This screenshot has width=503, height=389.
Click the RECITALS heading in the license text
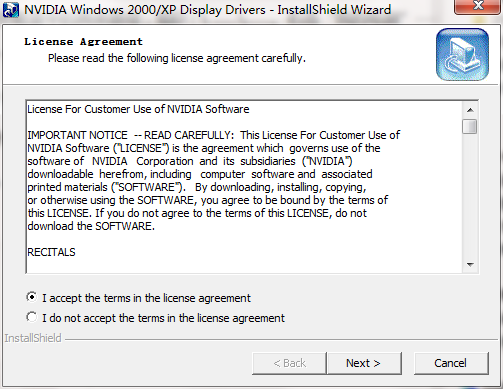(x=51, y=252)
